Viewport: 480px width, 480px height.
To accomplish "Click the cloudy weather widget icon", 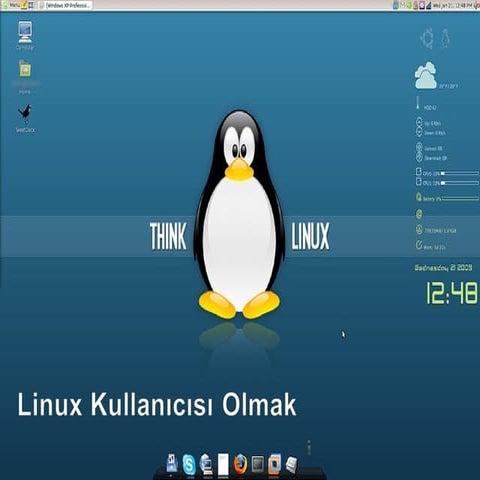I will 426,75.
